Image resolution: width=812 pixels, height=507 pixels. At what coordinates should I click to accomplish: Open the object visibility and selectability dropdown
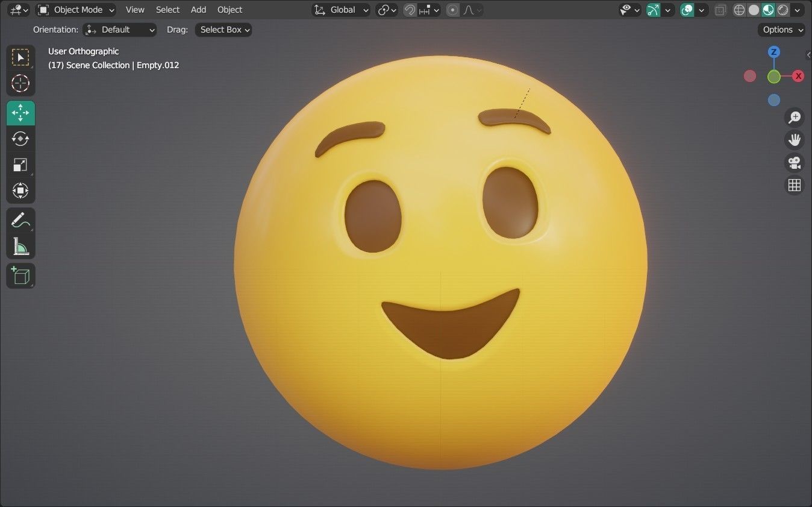[x=630, y=10]
